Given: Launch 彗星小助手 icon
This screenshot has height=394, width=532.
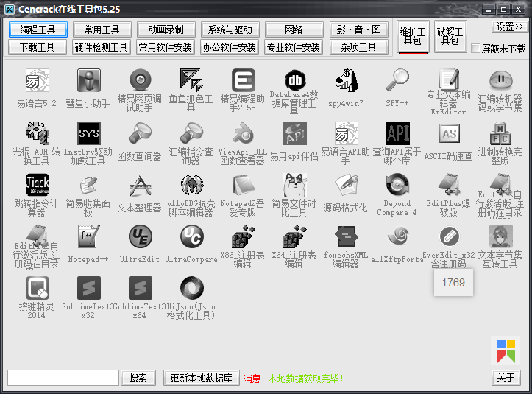Looking at the screenshot, I should [88, 80].
